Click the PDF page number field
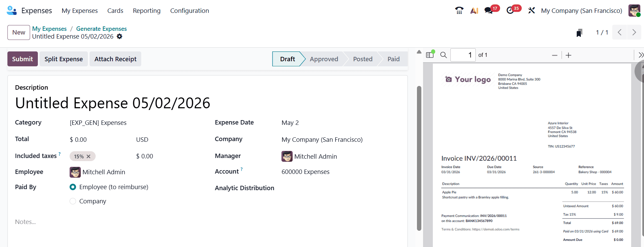Image resolution: width=644 pixels, height=247 pixels. [x=463, y=55]
